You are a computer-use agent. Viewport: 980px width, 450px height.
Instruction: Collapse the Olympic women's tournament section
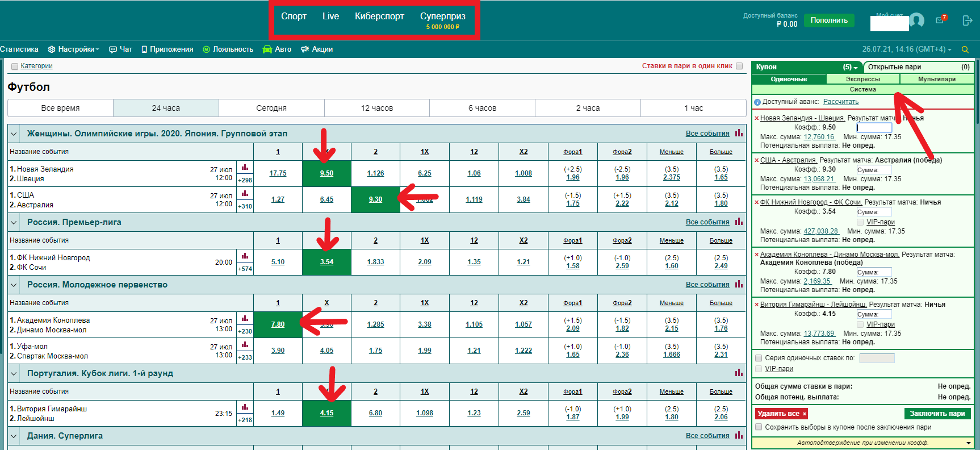tap(14, 134)
